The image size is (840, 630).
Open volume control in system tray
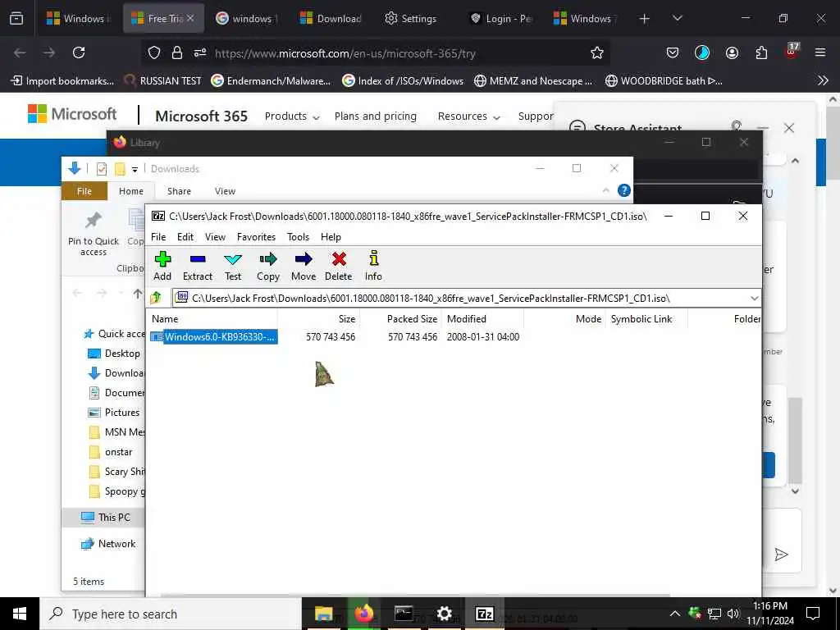[x=733, y=614]
